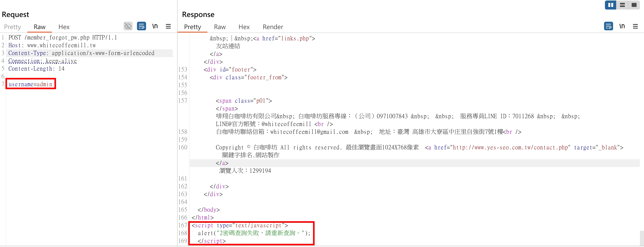Screen dimensions: 644x247
Task: Toggle \n characters display in Response panel
Action: [x=622, y=26]
